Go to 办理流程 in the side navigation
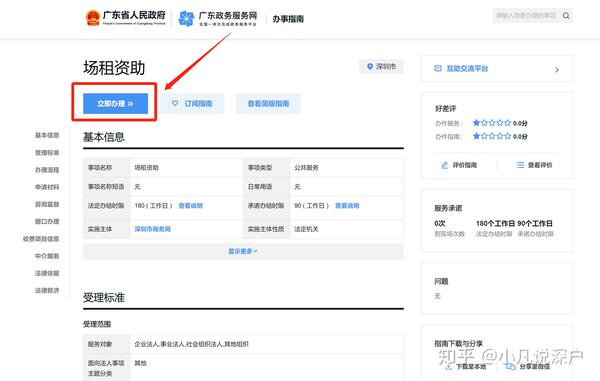Viewport: 600px width, 381px height. tap(47, 170)
